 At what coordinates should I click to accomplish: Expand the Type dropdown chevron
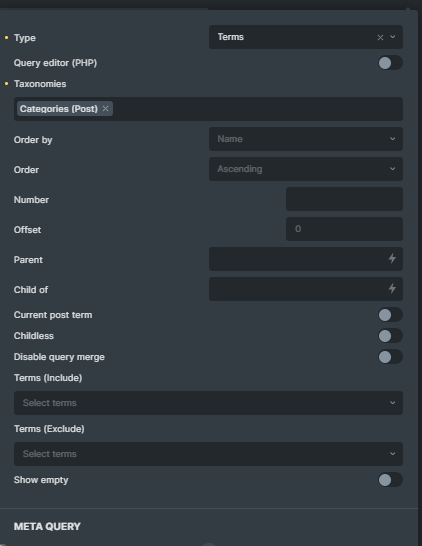point(392,37)
